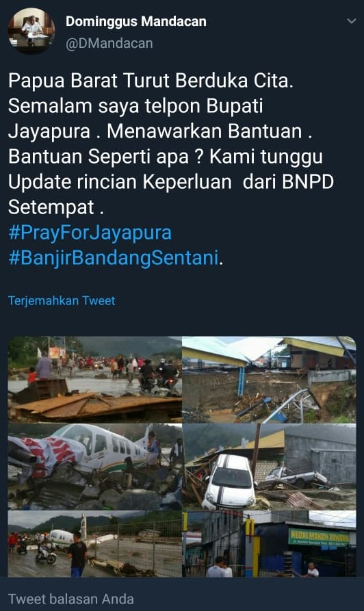The height and width of the screenshot is (611, 364).
Task: View the flooded street motorbikes photo
Action: click(94, 380)
